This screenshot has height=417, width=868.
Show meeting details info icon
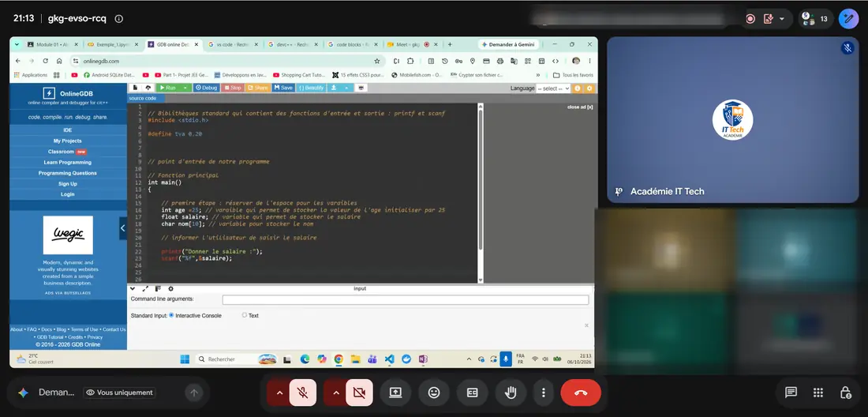tap(118, 18)
